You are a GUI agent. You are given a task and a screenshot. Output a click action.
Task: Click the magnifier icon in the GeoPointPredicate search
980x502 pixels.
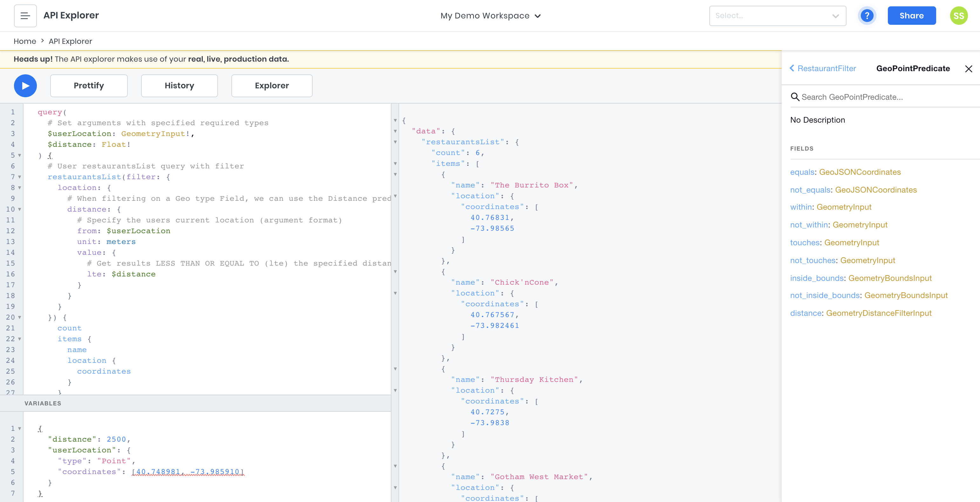coord(795,97)
